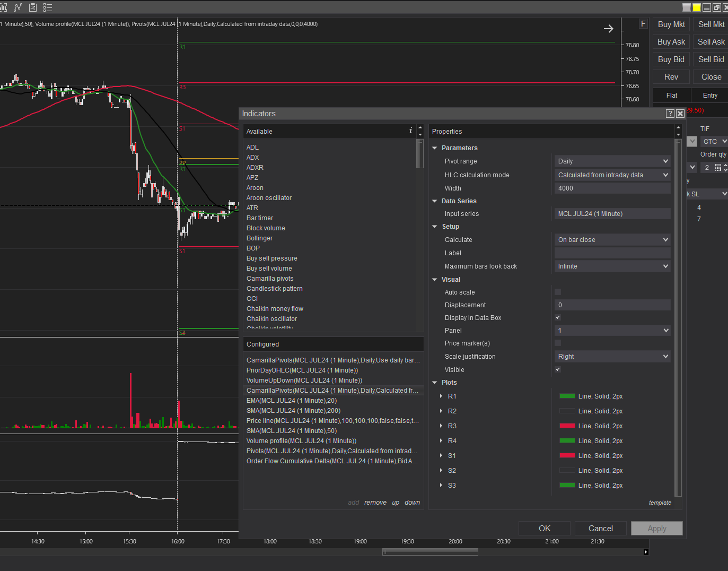Select Camarilla pivots in the Available list

click(x=270, y=279)
